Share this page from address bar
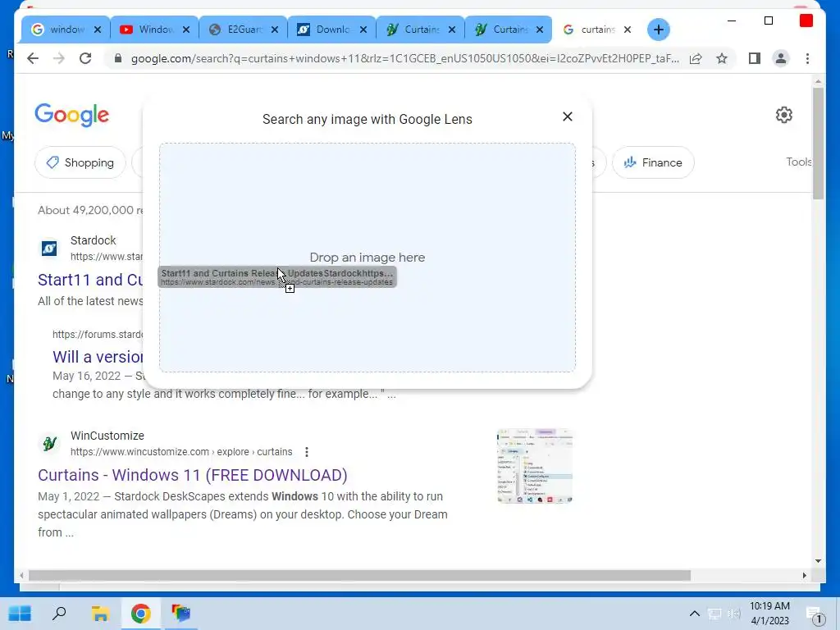Image resolution: width=840 pixels, height=630 pixels. click(696, 58)
